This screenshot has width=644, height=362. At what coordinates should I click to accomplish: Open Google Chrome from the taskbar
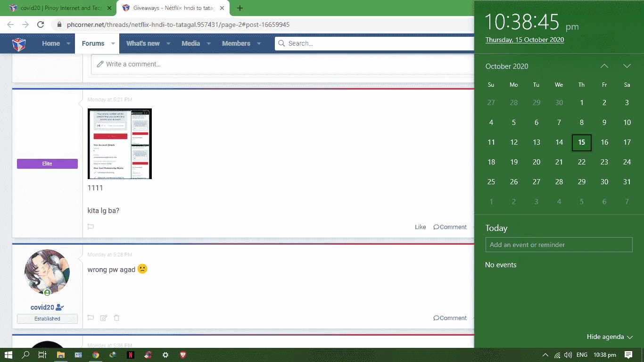pyautogui.click(x=96, y=355)
